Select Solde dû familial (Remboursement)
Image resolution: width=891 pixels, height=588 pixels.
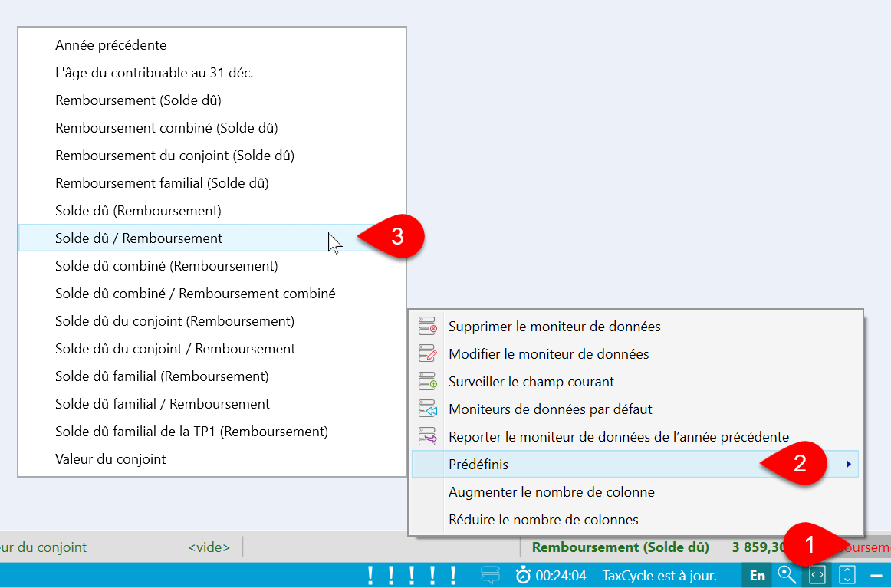tap(212, 376)
